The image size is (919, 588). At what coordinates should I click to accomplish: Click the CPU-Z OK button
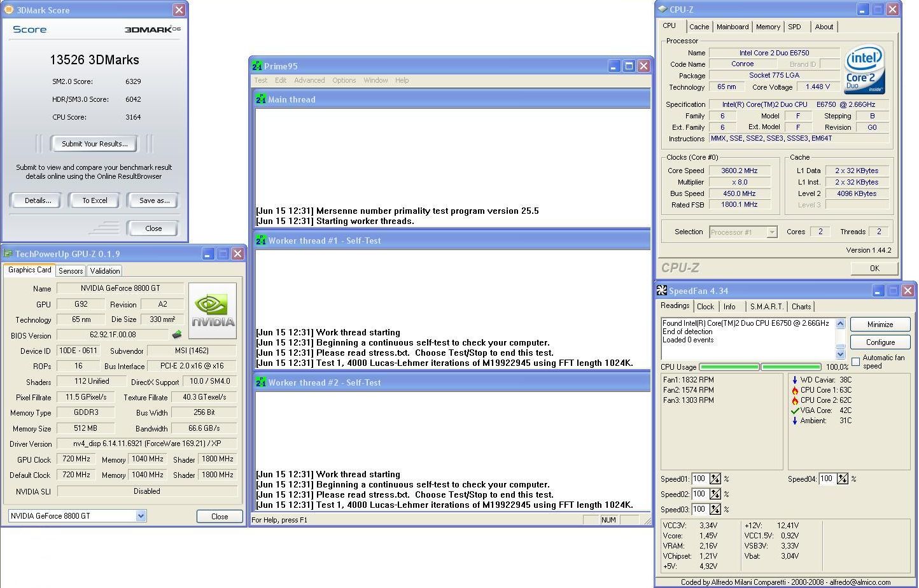(874, 269)
